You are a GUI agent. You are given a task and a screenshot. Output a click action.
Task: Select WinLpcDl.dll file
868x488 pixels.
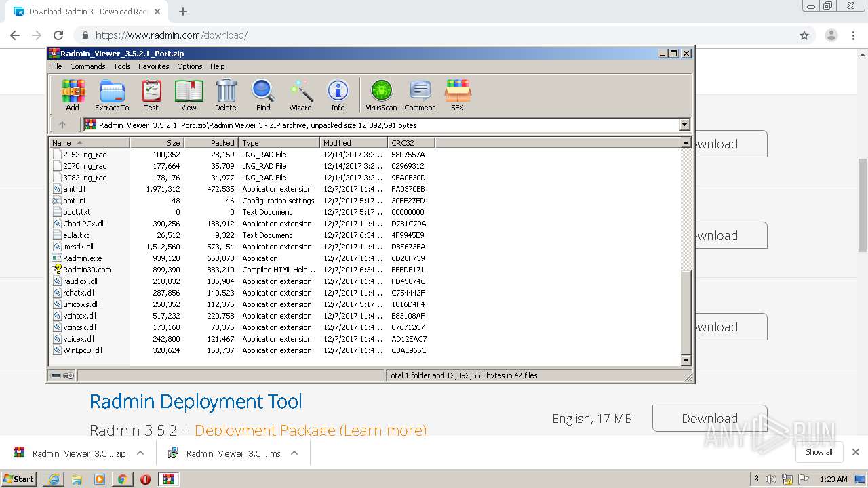pyautogui.click(x=83, y=350)
